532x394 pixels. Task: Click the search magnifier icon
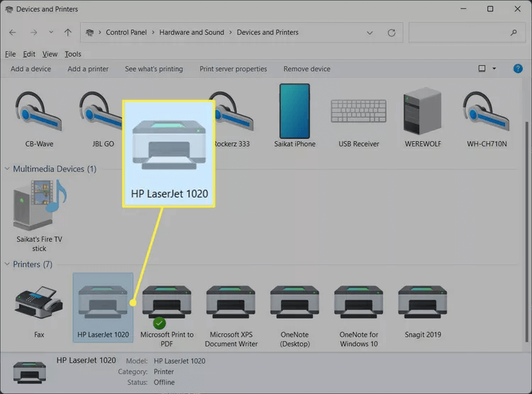[514, 33]
